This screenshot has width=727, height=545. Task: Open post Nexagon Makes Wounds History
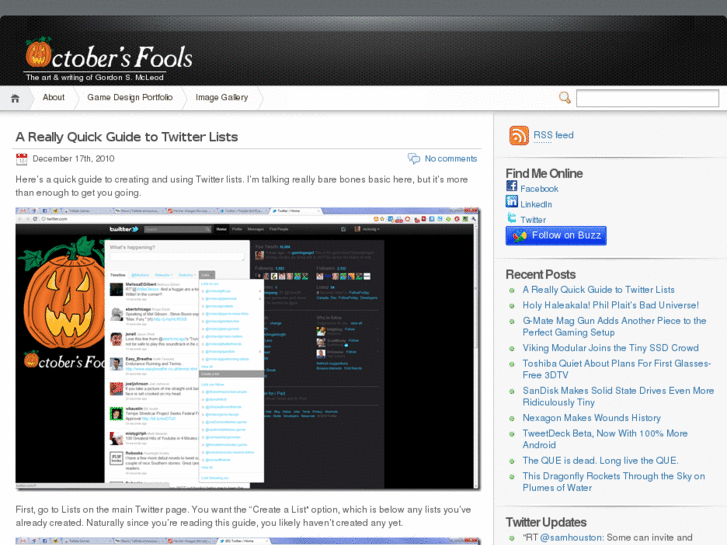click(x=591, y=418)
